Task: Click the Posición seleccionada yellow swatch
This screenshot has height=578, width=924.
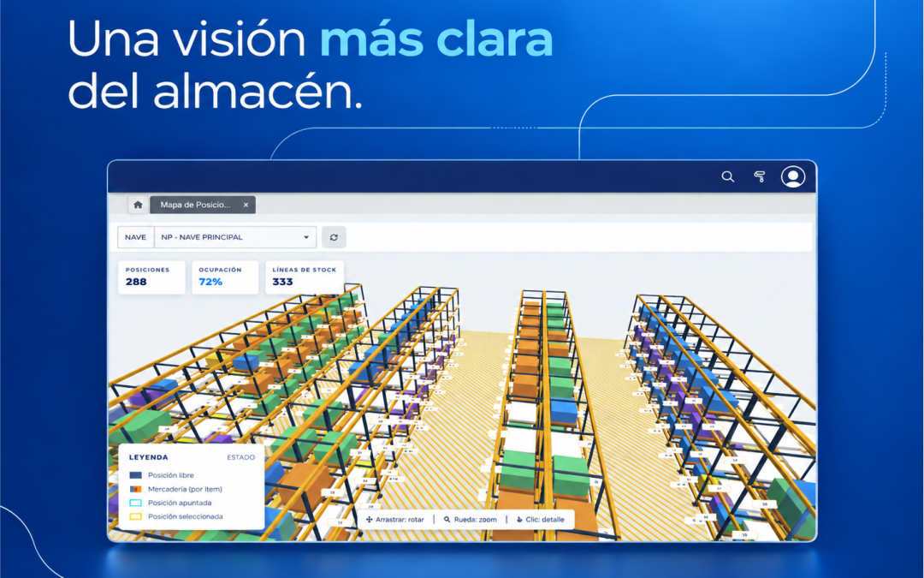Action: pos(135,516)
